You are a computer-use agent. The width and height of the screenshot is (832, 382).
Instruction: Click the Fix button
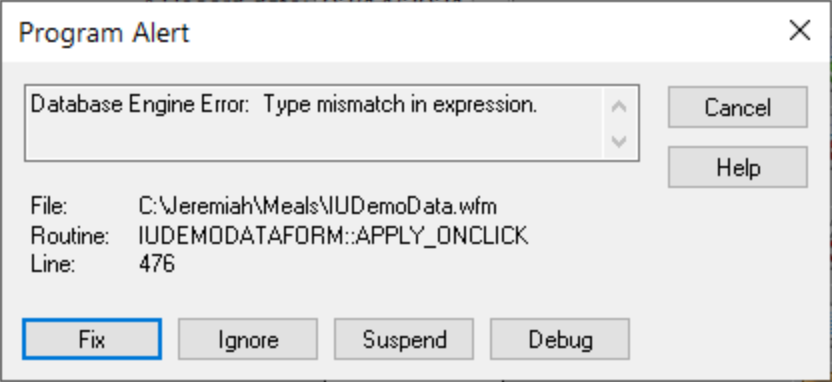point(92,339)
